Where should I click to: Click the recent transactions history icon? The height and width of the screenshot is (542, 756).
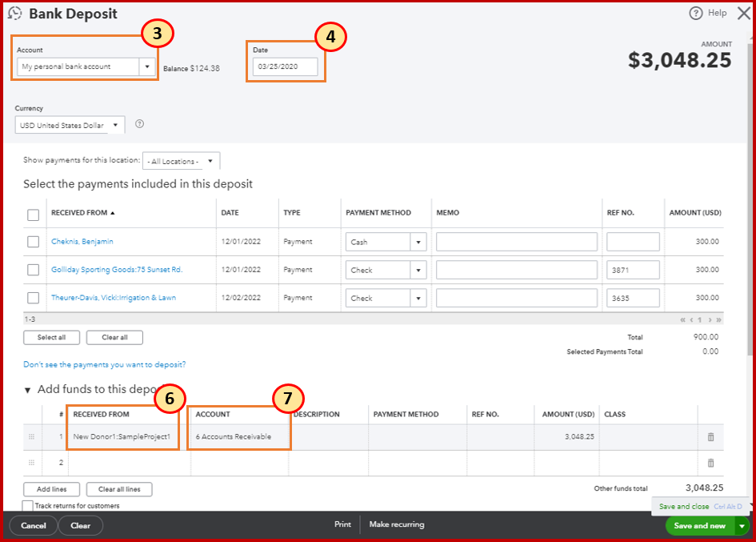14,14
